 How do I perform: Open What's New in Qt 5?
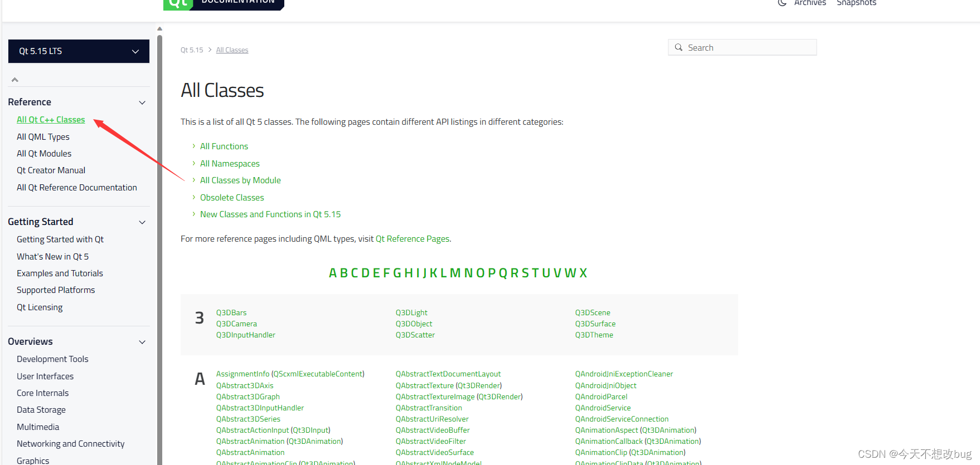tap(52, 257)
